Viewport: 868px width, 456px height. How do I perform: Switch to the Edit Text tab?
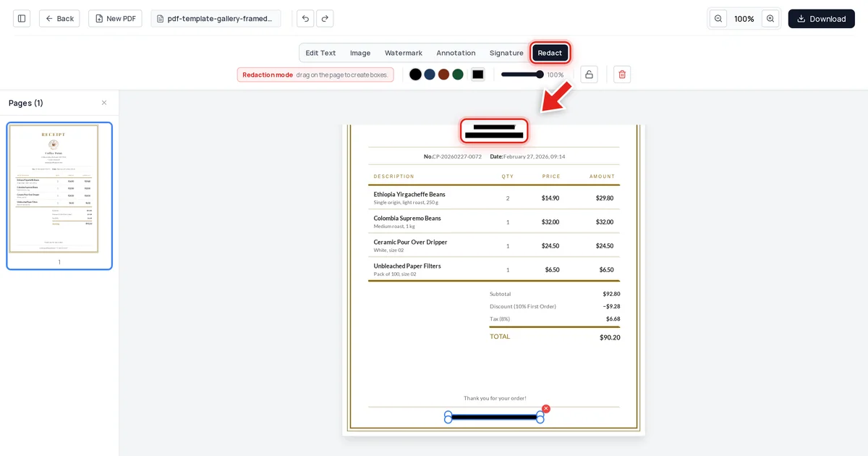(320, 53)
